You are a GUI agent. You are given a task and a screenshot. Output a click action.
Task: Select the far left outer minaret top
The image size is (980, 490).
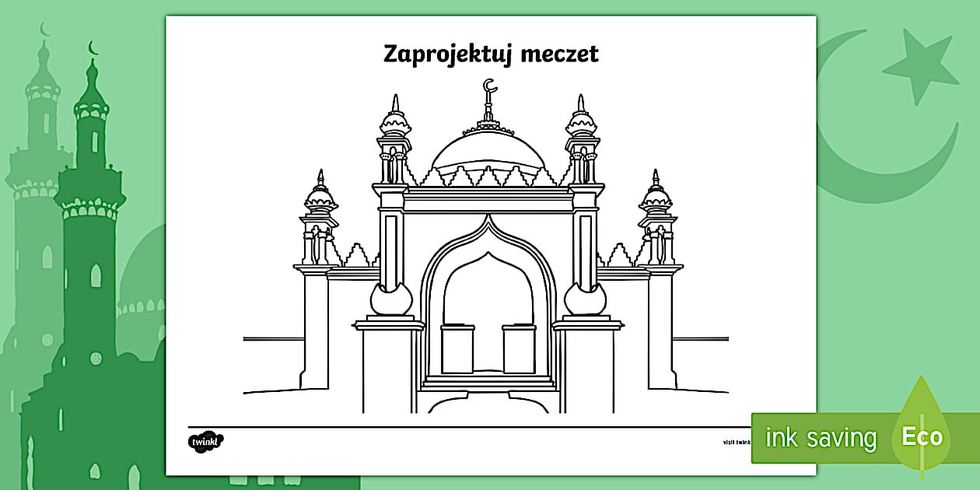(x=320, y=198)
